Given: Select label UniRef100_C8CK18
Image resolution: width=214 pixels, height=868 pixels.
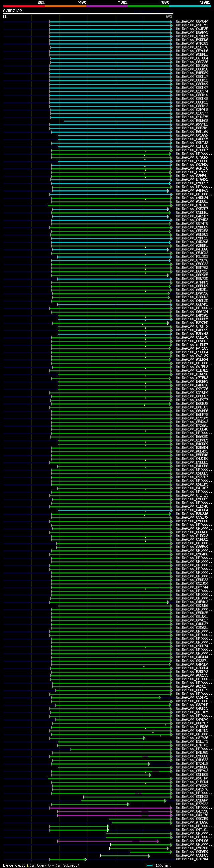Looking at the screenshot, I should 192,69.
